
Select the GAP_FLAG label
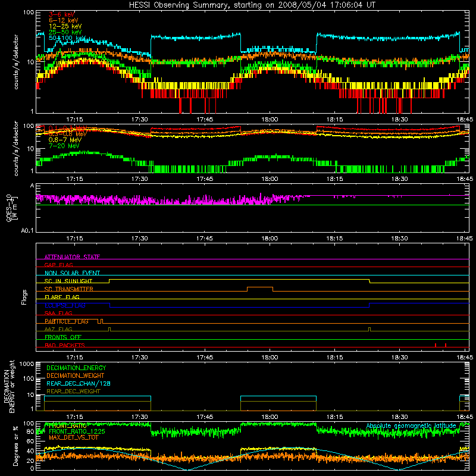[58, 265]
